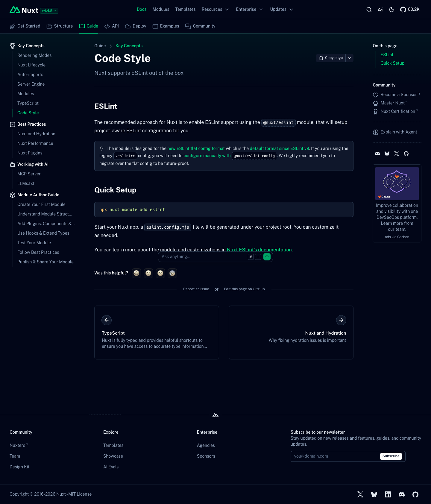This screenshot has height=504, width=431.
Task: Open the Copy page options chevron
Action: (350, 58)
